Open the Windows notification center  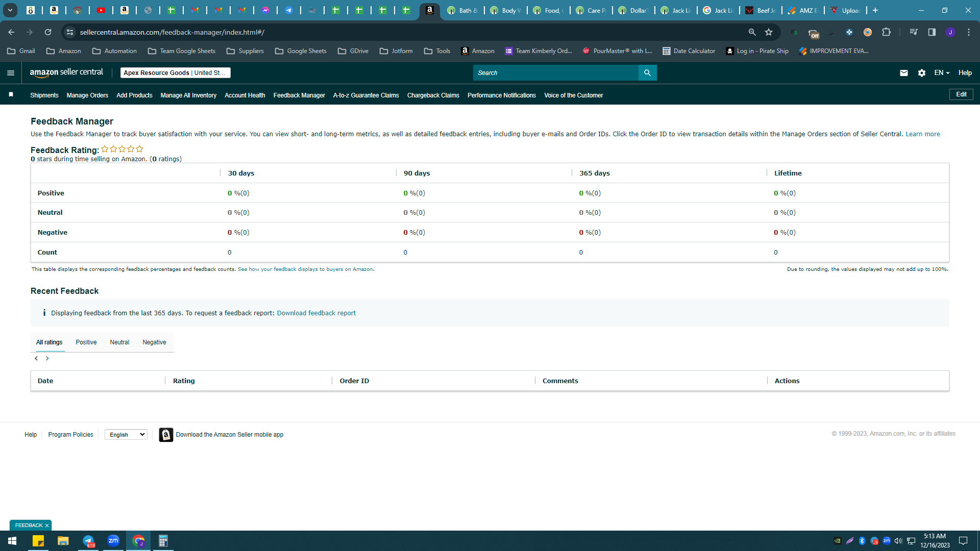963,541
